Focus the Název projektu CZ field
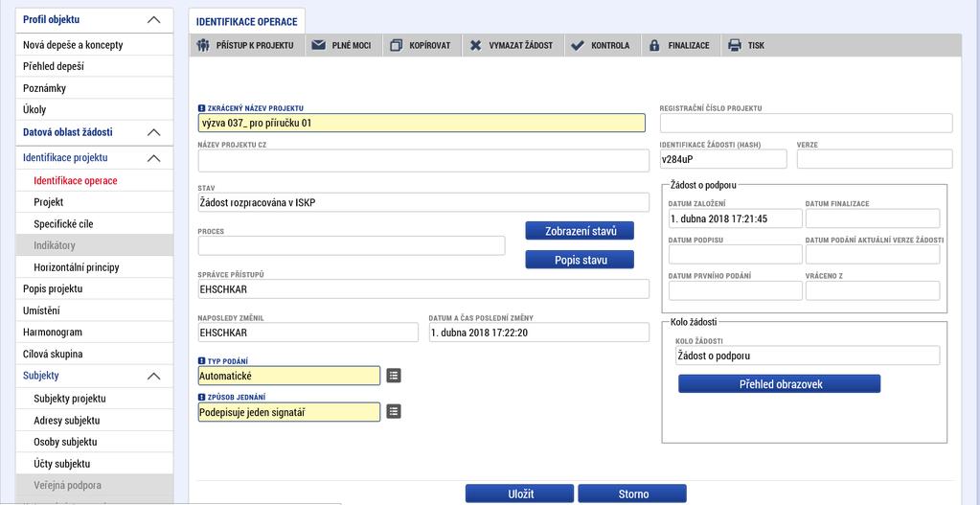The image size is (980, 505). 423,161
